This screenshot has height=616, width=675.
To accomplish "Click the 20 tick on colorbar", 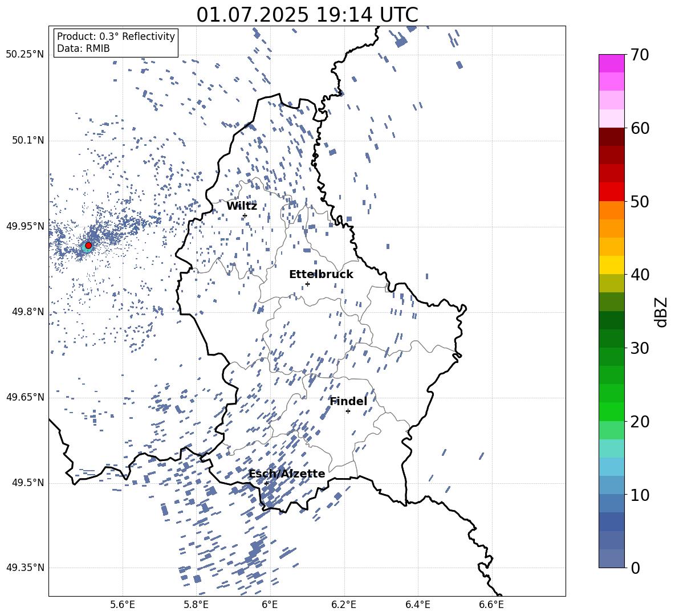I will (639, 422).
